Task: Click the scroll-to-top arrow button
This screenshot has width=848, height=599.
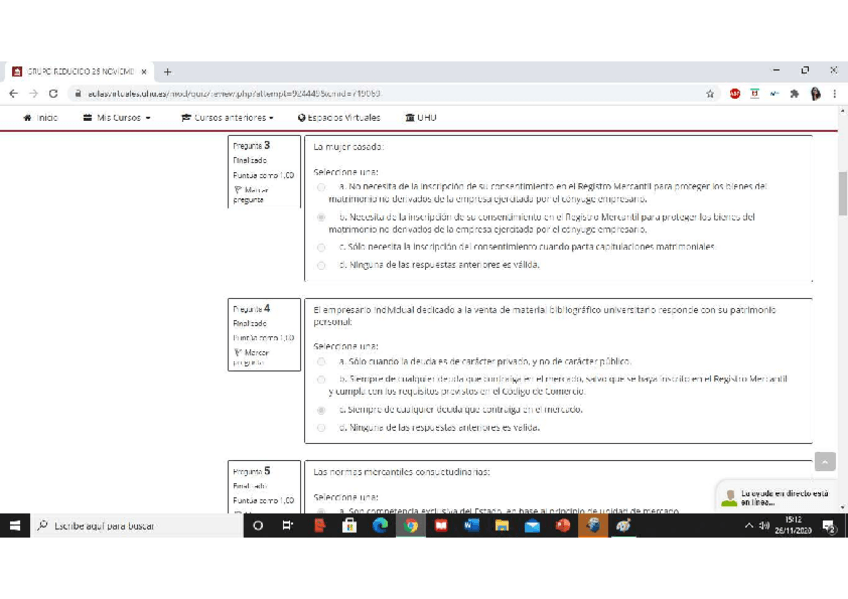Action: (x=824, y=461)
